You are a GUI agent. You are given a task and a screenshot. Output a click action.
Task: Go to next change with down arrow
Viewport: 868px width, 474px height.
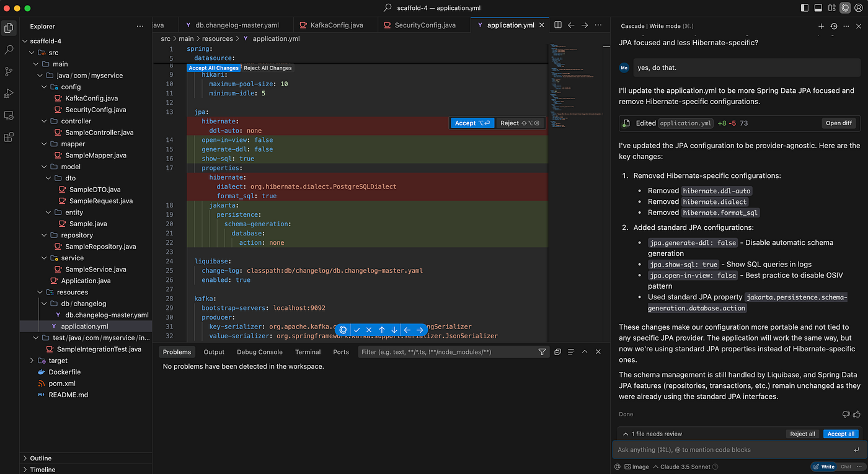[x=394, y=330]
